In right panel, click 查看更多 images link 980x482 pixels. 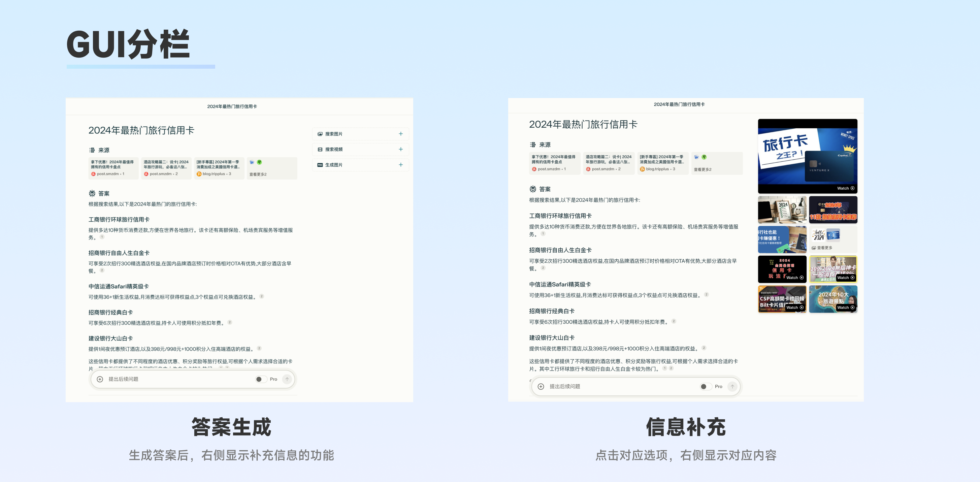point(822,248)
